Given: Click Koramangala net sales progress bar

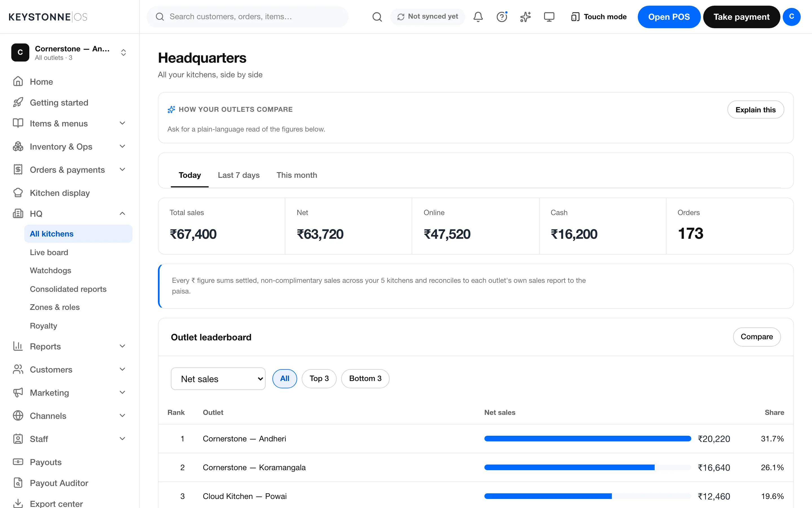Looking at the screenshot, I should pyautogui.click(x=588, y=468).
